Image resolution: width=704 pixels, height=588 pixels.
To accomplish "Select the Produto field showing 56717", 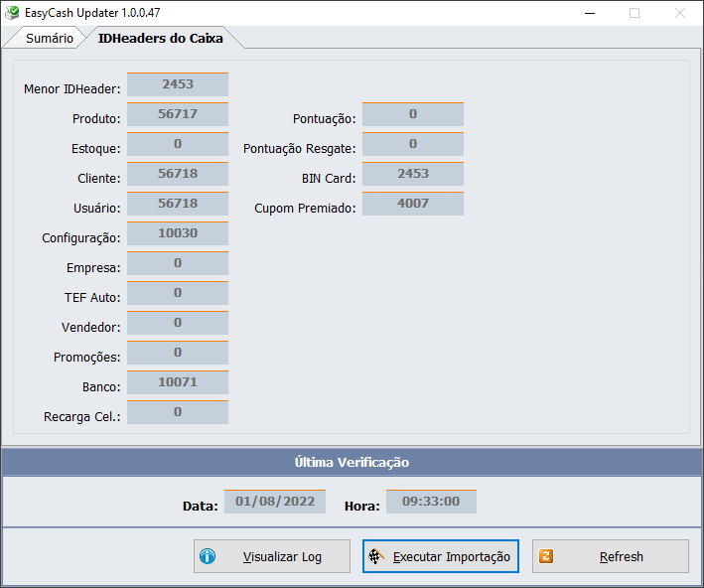I will tap(178, 114).
